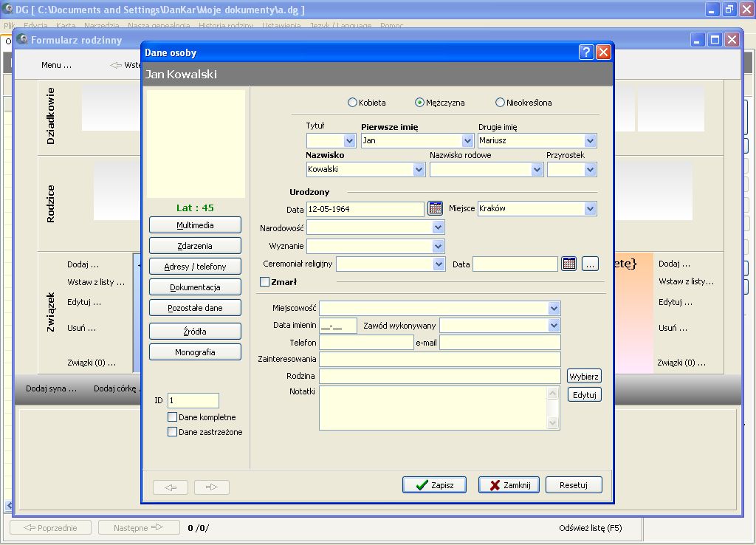Click left Dodaj ... link in Związek
The width and height of the screenshot is (756, 545).
click(x=83, y=264)
